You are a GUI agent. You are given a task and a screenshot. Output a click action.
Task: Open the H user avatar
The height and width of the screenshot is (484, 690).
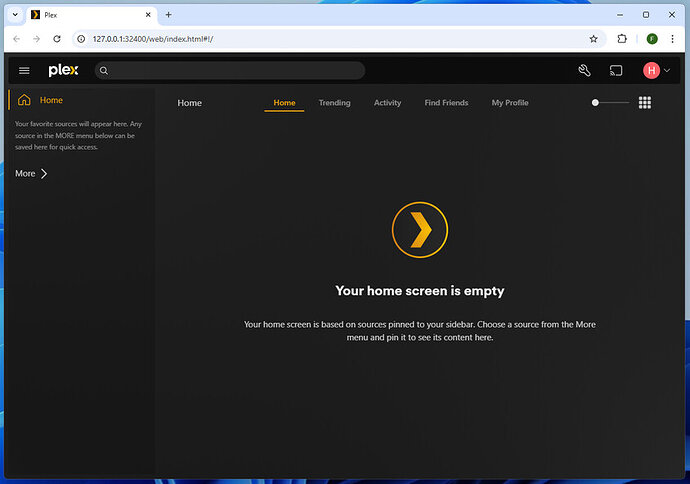tap(651, 70)
